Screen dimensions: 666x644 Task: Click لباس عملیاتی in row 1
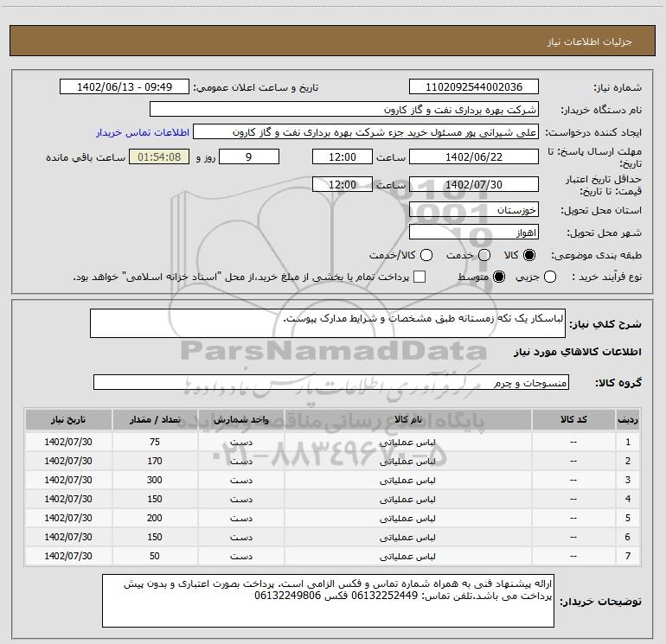click(407, 442)
